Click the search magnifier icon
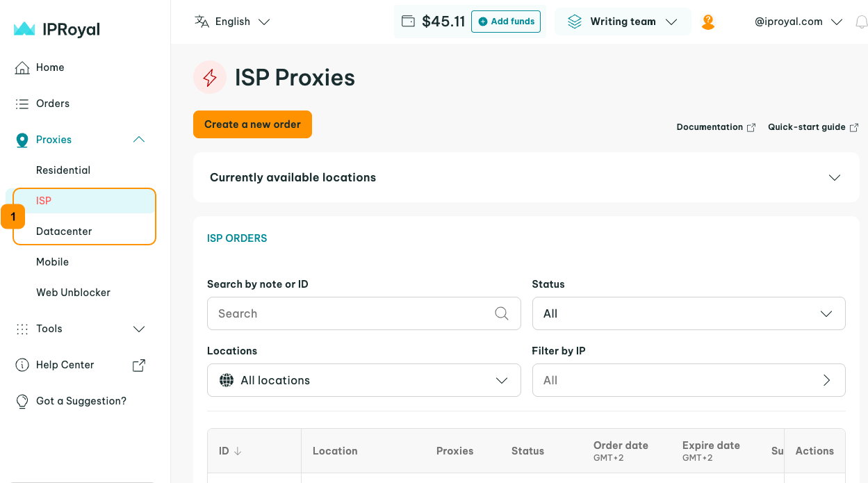868x483 pixels. [502, 313]
